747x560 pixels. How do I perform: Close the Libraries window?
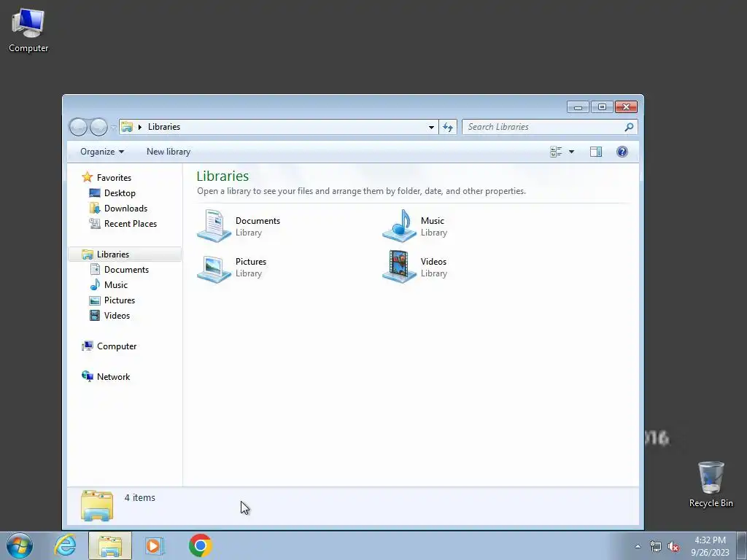[x=626, y=106]
